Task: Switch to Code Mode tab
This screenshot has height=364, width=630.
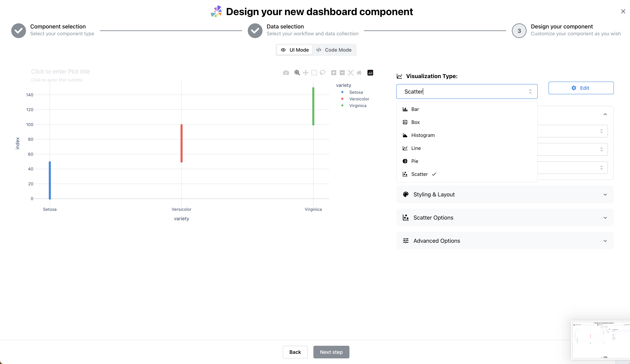Action: [334, 50]
